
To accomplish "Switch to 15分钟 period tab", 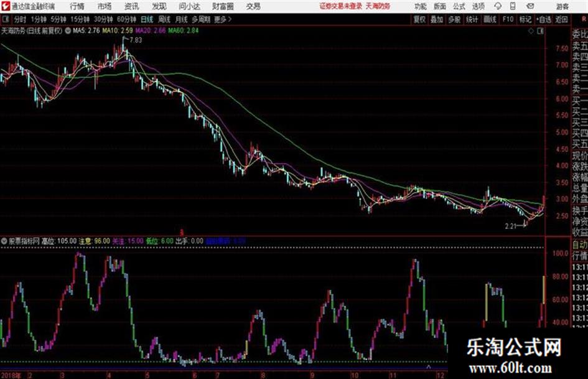I will (80, 19).
